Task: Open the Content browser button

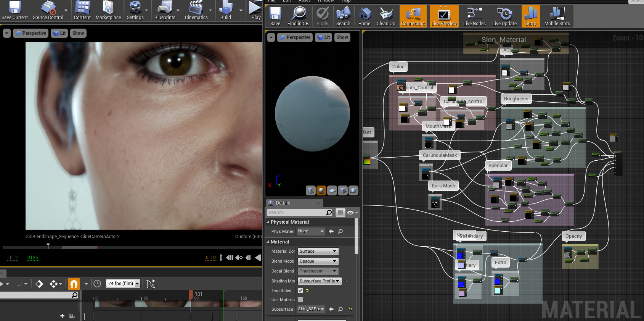Action: [x=82, y=11]
